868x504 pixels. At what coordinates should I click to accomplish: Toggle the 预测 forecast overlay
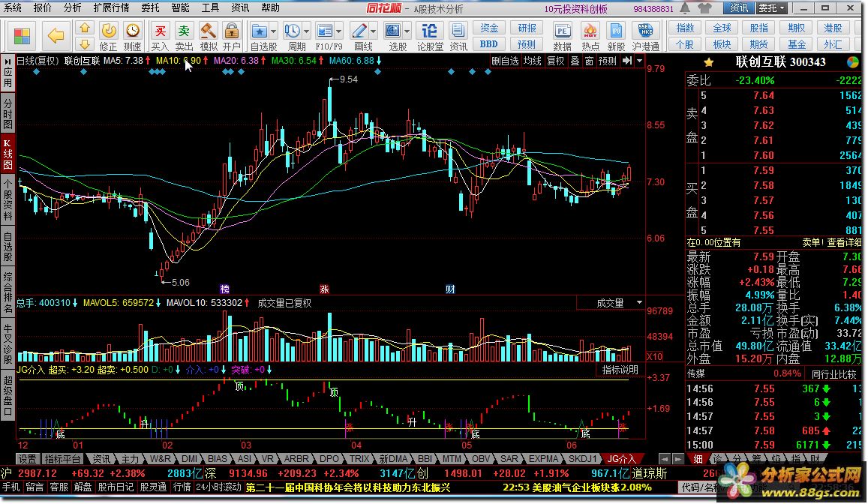pyautogui.click(x=607, y=61)
